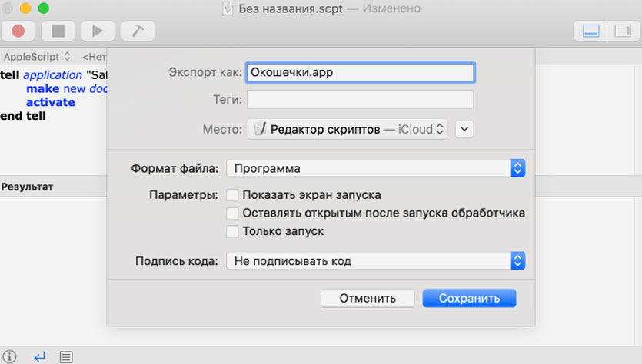Check "Оставлять открытым после запуска обработчика"
This screenshot has width=642, height=364.
[233, 213]
